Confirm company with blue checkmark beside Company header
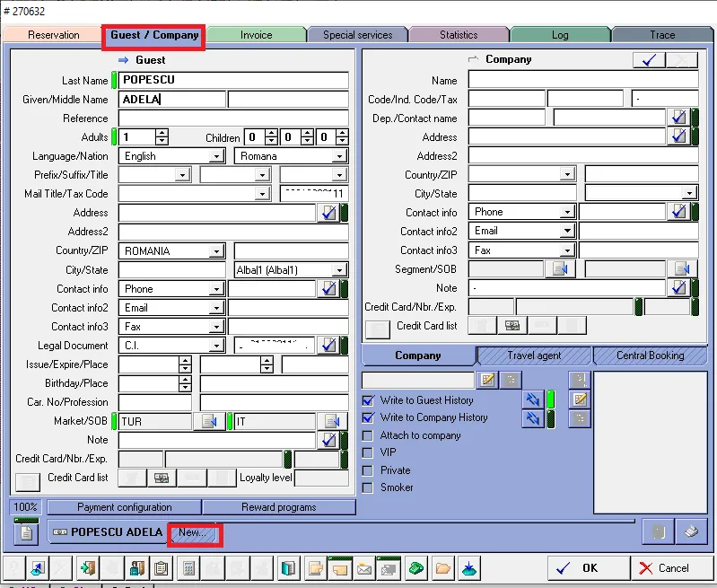 [x=649, y=60]
